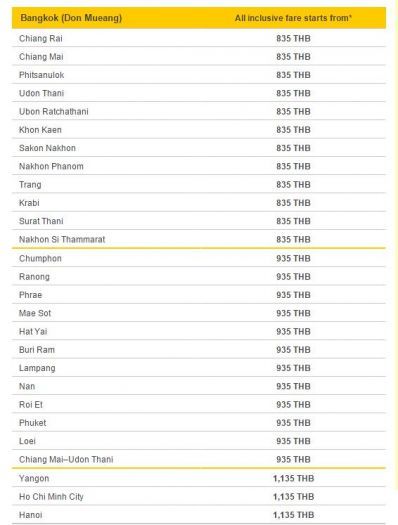
Task: Click the Hanoi destination row
Action: (x=199, y=515)
